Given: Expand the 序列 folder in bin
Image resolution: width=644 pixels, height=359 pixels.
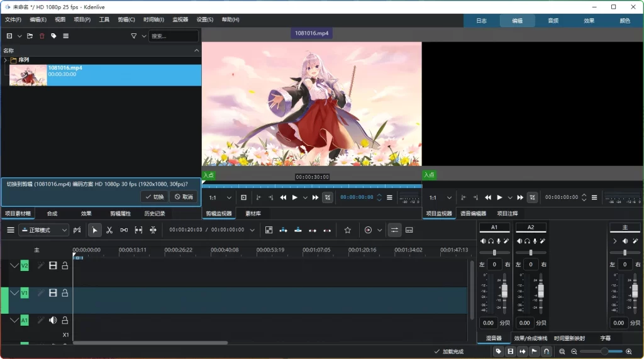Looking at the screenshot, I should point(5,60).
